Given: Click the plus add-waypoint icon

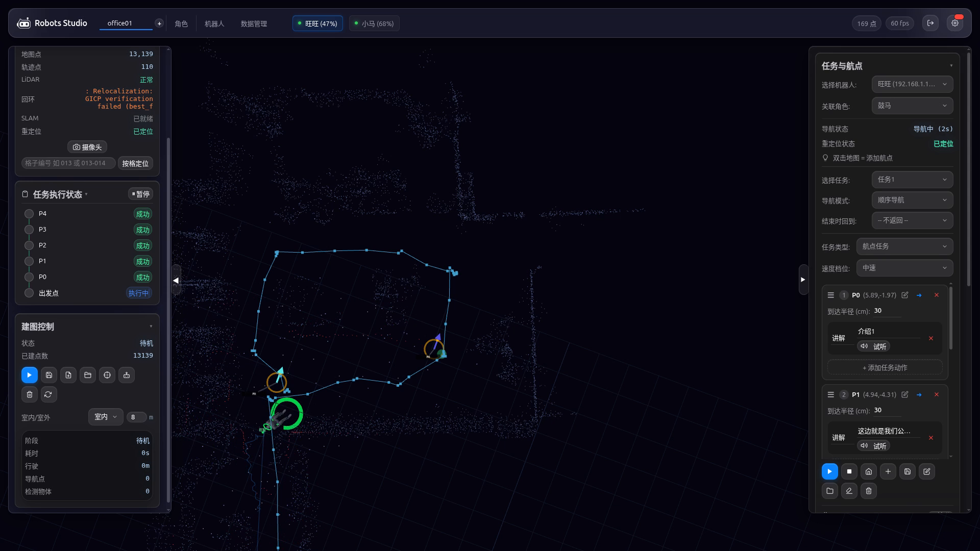Looking at the screenshot, I should coord(888,471).
